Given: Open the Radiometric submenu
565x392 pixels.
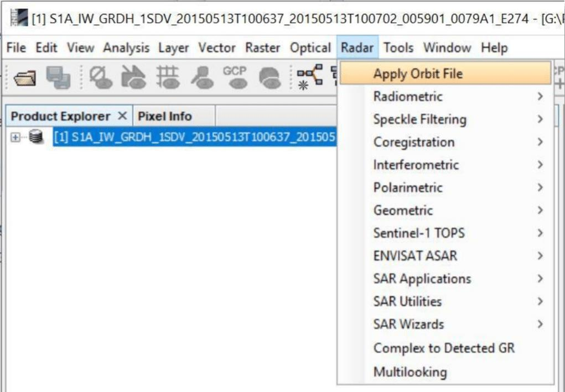Looking at the screenshot, I should pos(445,96).
